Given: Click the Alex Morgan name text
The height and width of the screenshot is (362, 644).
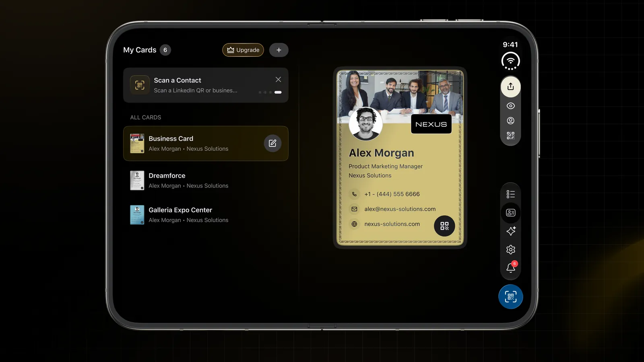Looking at the screenshot, I should click(381, 153).
